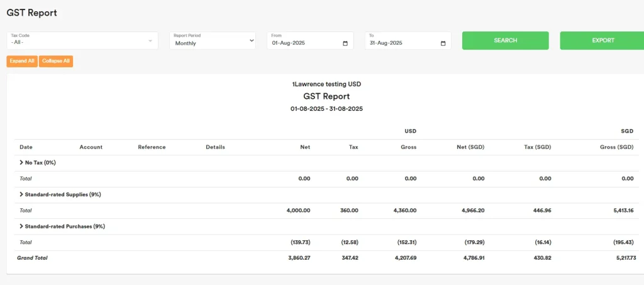Click the 5,413.16 Gross SGD value
The width and height of the screenshot is (644, 285).
(x=622, y=210)
